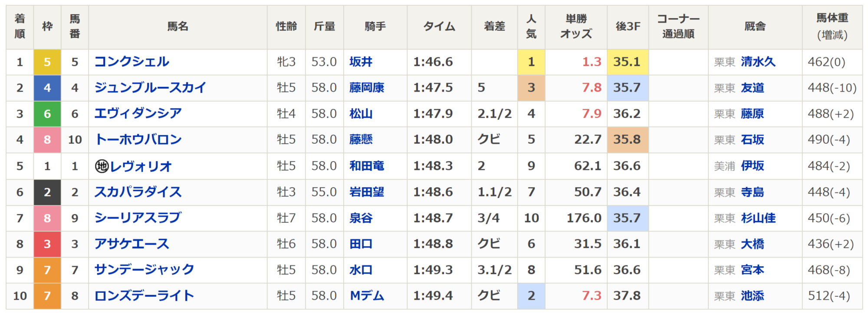The height and width of the screenshot is (315, 868).
Task: Click the green frame 6 color cell
Action: coord(47,114)
